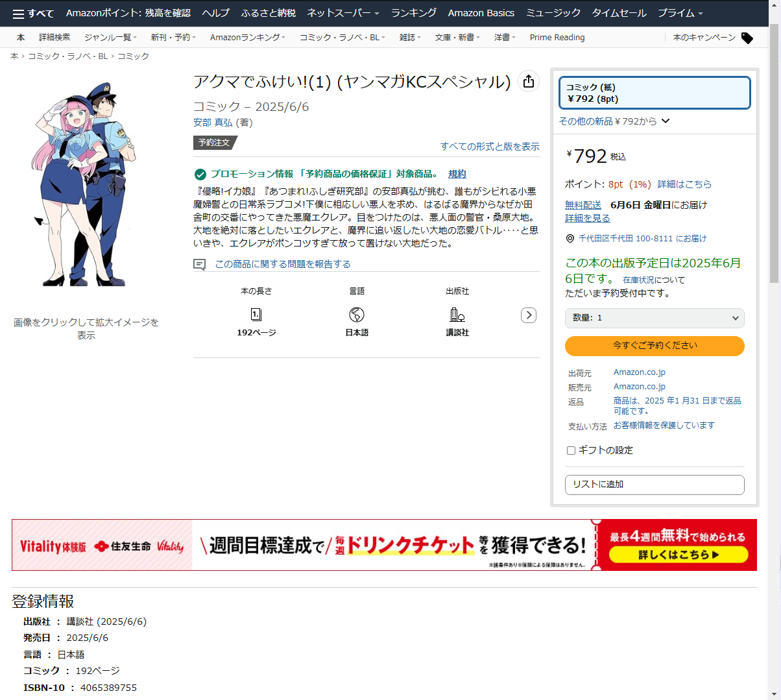This screenshot has width=781, height=700.
Task: Open author link 安部 真弘
Action: pos(212,123)
